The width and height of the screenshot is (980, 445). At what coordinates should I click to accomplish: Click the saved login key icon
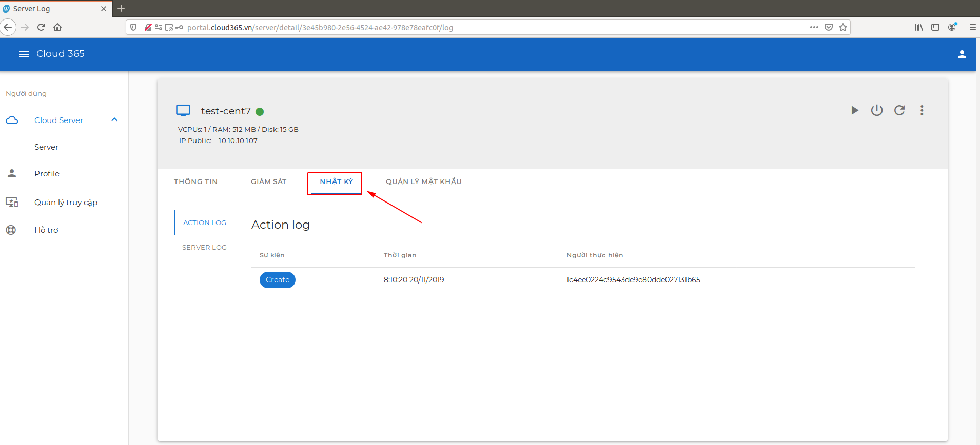pos(179,27)
